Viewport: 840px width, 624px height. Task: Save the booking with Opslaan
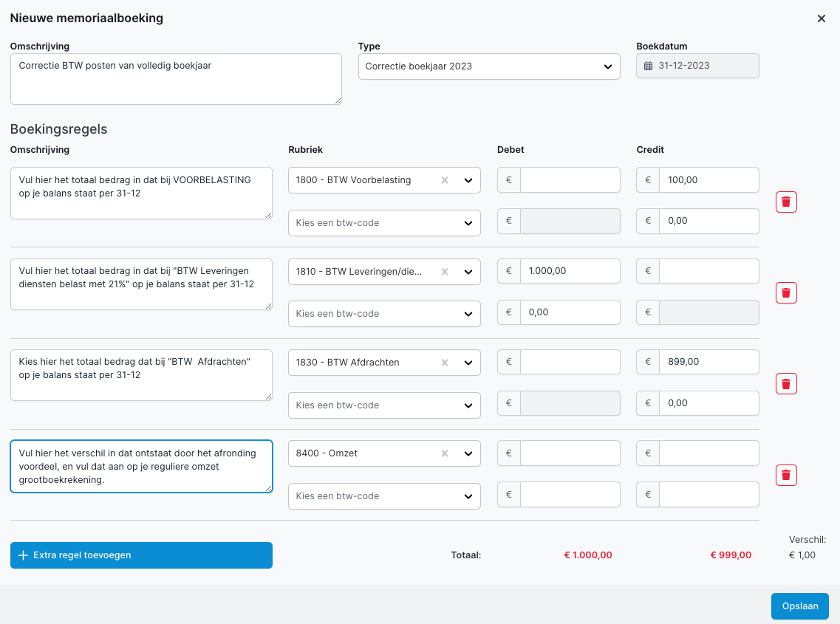click(799, 606)
